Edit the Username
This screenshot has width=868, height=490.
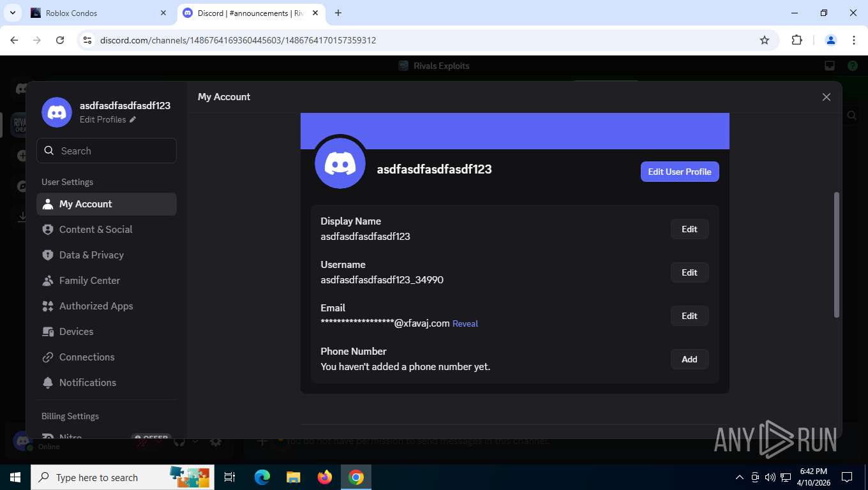(689, 272)
